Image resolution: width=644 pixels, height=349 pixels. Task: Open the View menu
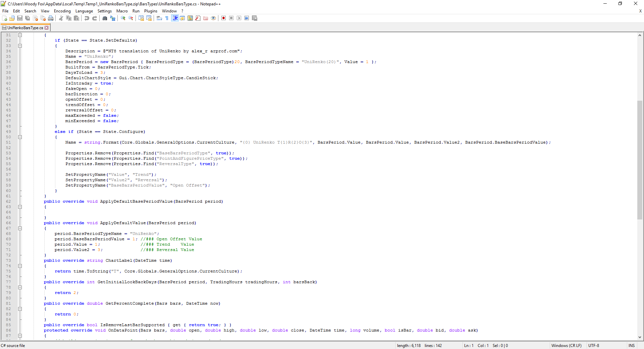[45, 11]
